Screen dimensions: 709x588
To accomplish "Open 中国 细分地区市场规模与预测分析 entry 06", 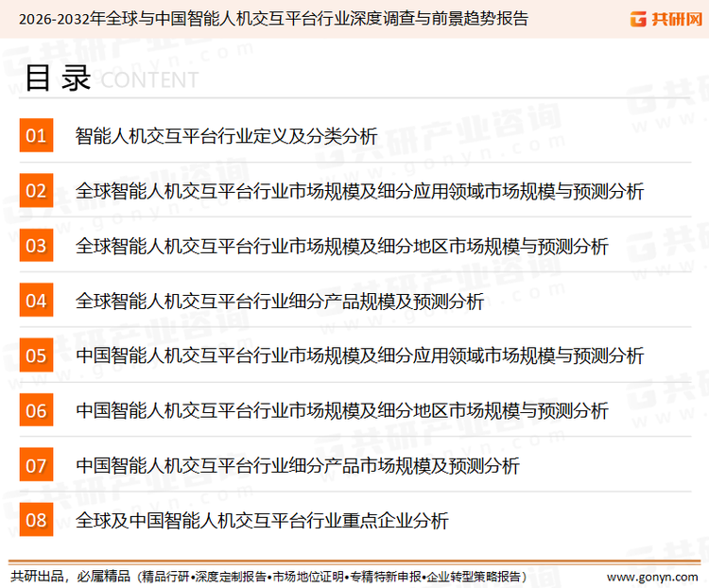I will [342, 410].
